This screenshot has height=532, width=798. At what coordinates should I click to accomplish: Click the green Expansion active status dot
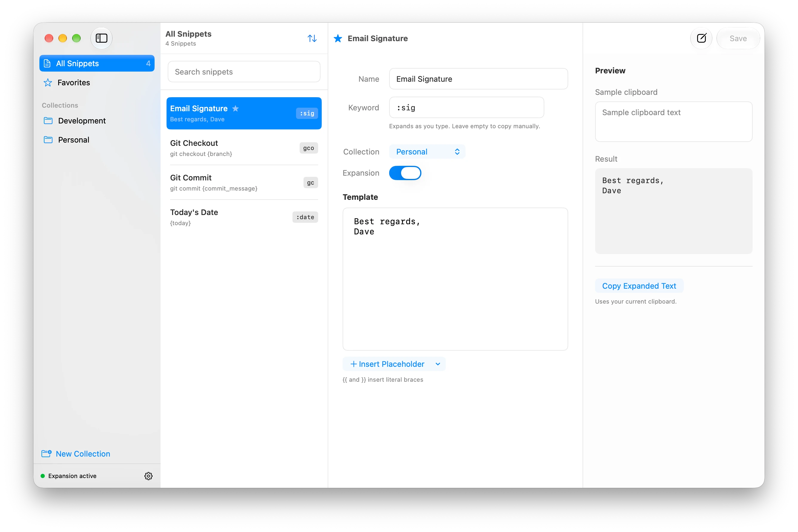pos(43,476)
